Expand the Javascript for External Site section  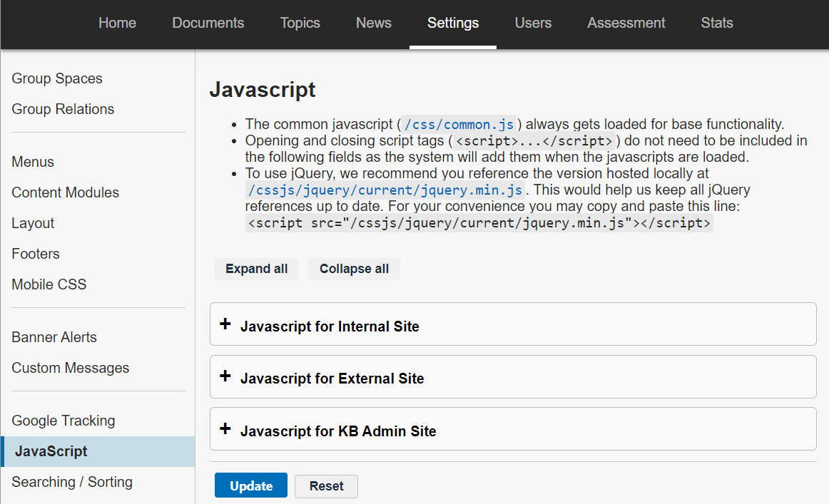(x=513, y=376)
